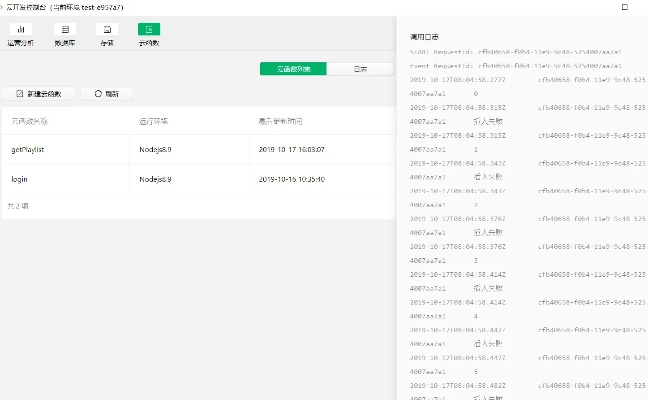Open the 运营分析 analytics chart icon
This screenshot has width=648, height=400.
point(21,29)
